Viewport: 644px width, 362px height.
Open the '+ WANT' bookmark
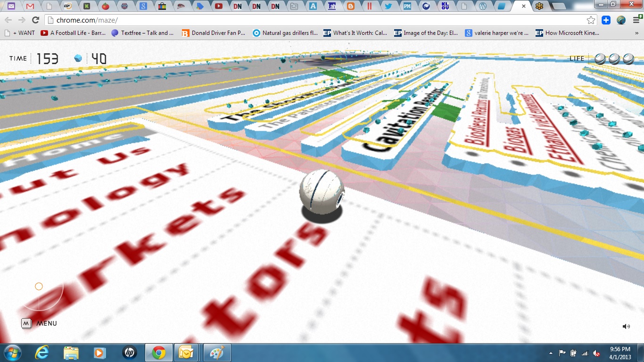click(20, 33)
